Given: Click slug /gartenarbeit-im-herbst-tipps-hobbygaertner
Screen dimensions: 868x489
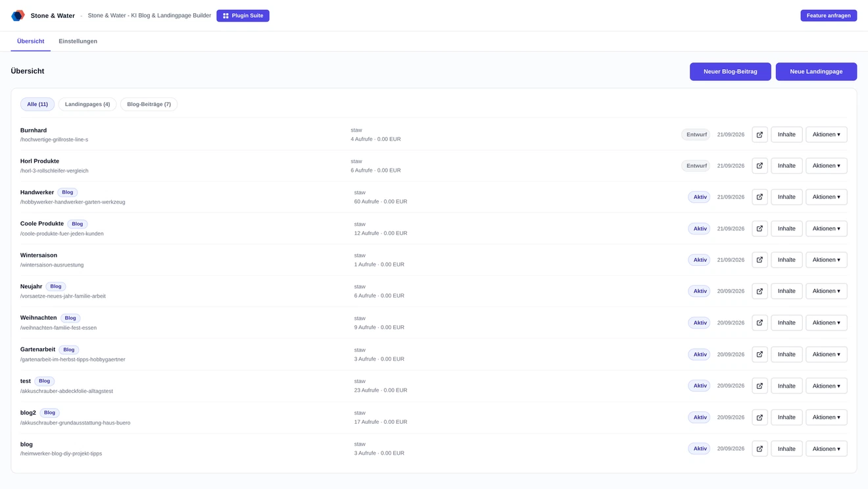Looking at the screenshot, I should click(x=73, y=359).
